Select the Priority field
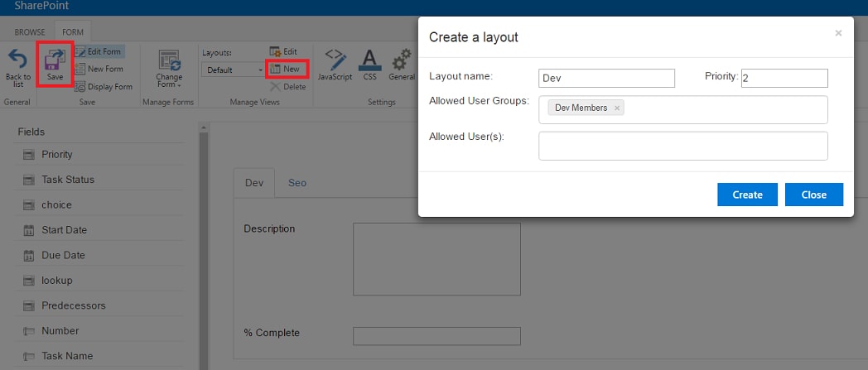 99,154
